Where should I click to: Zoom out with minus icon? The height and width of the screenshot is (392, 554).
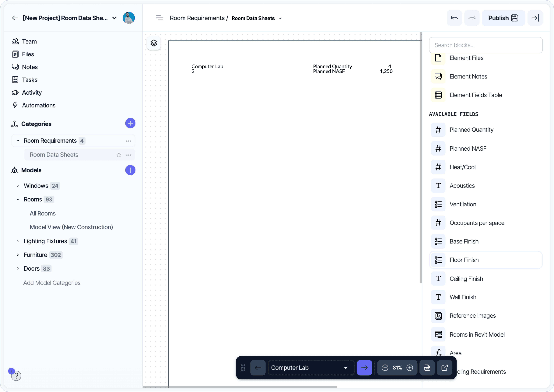385,368
